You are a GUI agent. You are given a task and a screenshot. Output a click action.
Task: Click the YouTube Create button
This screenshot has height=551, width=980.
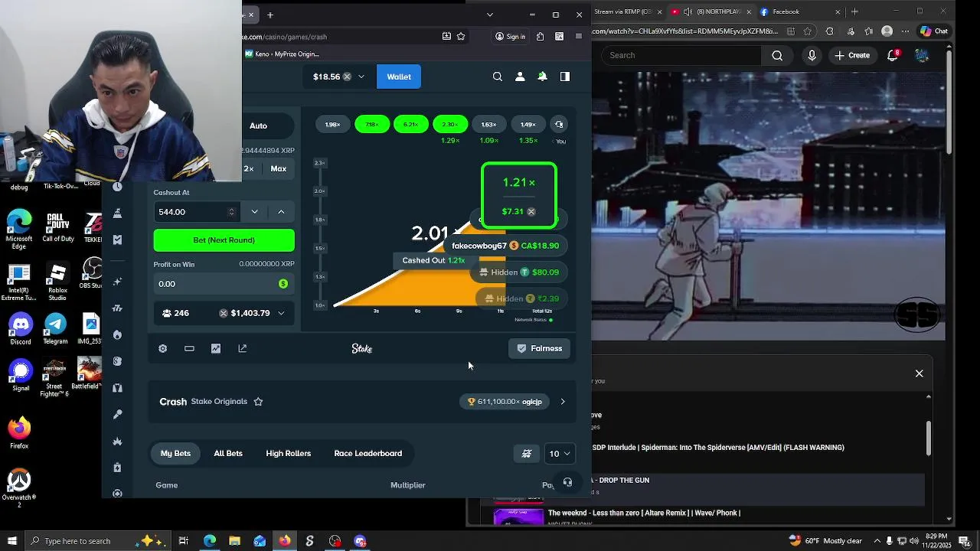pos(852,55)
